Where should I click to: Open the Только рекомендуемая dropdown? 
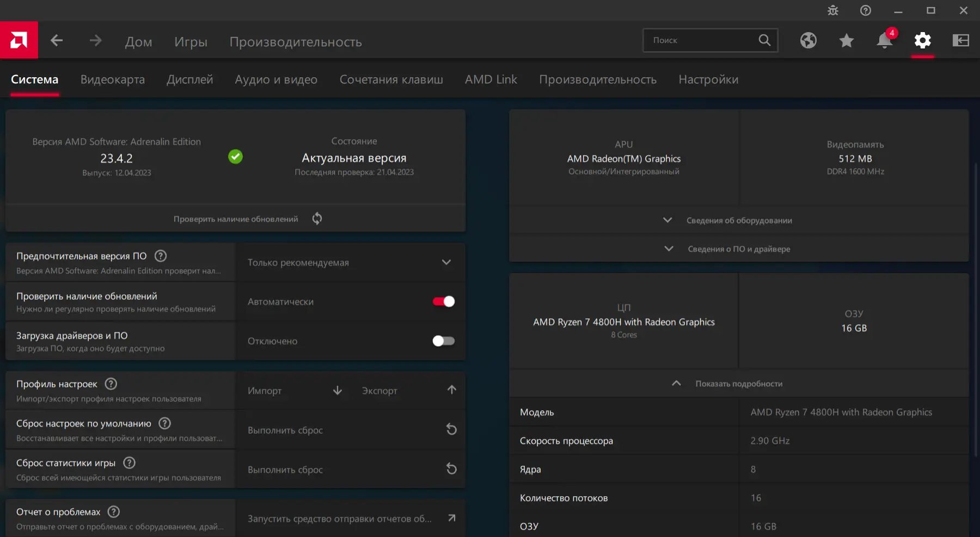point(350,262)
